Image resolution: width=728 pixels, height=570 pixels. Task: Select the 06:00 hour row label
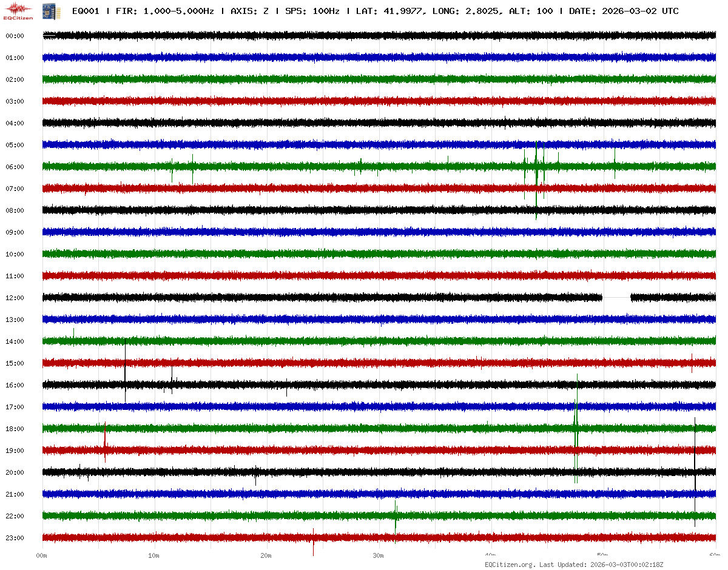point(15,167)
